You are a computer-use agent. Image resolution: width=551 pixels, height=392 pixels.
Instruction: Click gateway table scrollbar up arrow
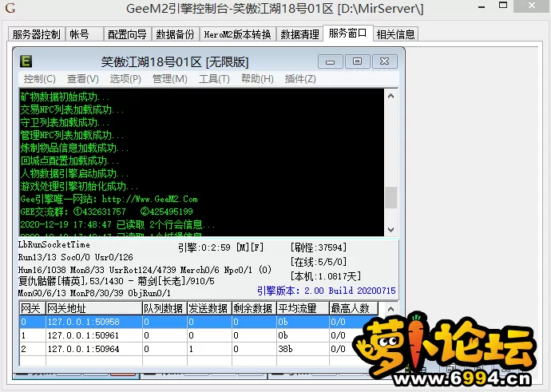click(x=390, y=309)
